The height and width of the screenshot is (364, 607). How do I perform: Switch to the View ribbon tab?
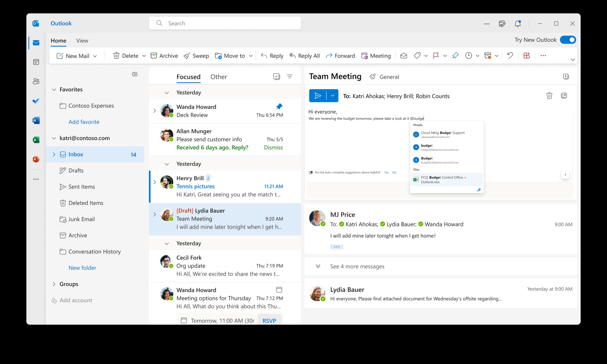click(82, 41)
